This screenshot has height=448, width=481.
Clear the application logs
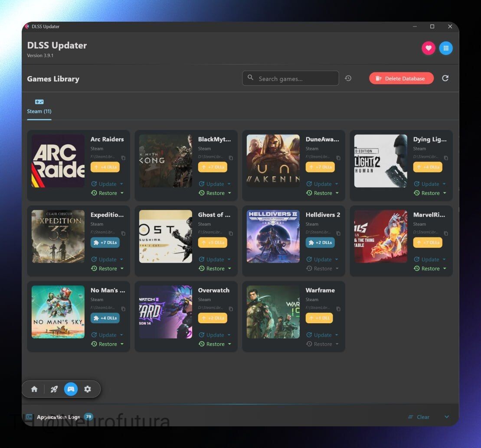click(x=419, y=417)
